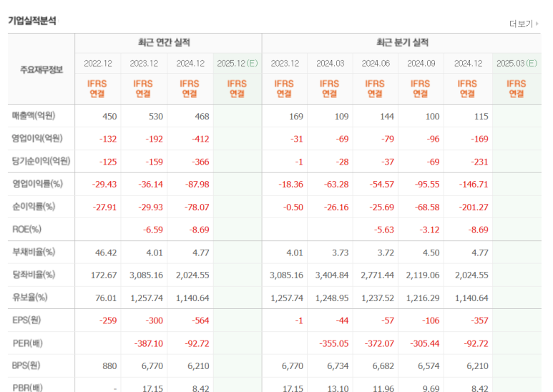553x392 pixels.
Task: Click the 2025.03(E) estimate column header
Action: (x=517, y=64)
